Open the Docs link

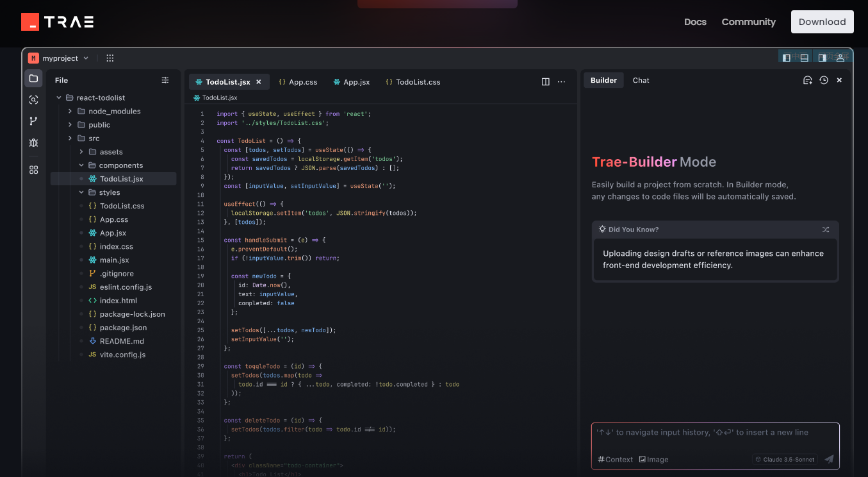(695, 22)
